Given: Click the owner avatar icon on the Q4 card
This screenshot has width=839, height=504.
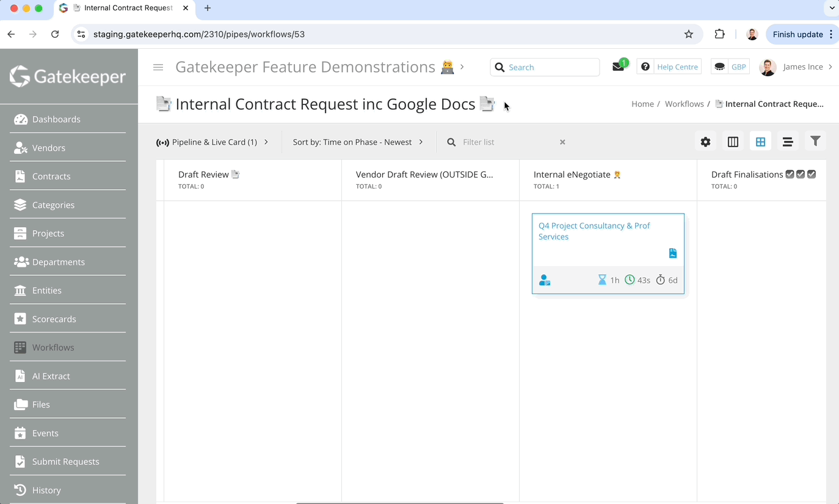Looking at the screenshot, I should point(544,279).
